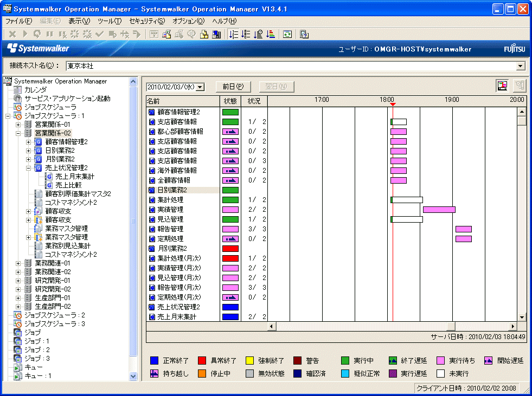Screen dimensions: 532x396
Task: Click the 名前 column header
Action: [x=183, y=101]
